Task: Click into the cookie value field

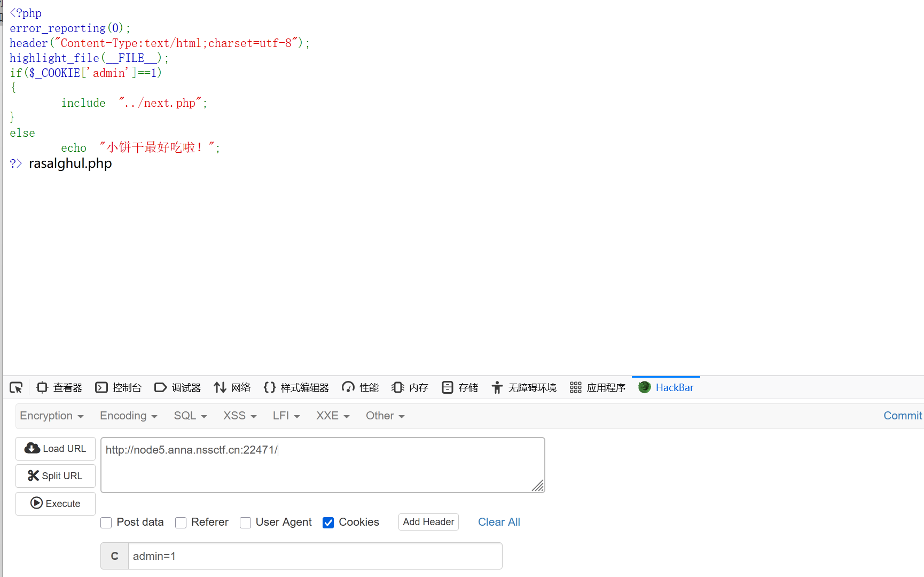Action: [315, 556]
